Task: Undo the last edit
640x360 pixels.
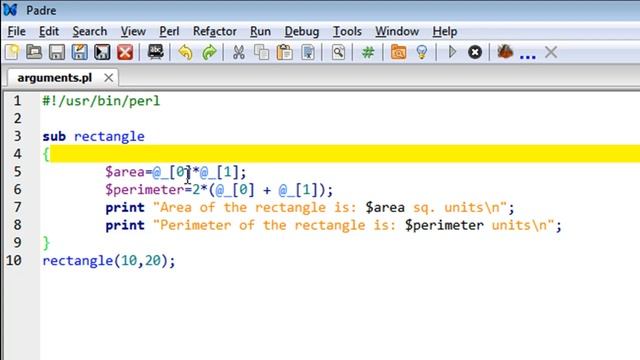Action: tap(185, 52)
